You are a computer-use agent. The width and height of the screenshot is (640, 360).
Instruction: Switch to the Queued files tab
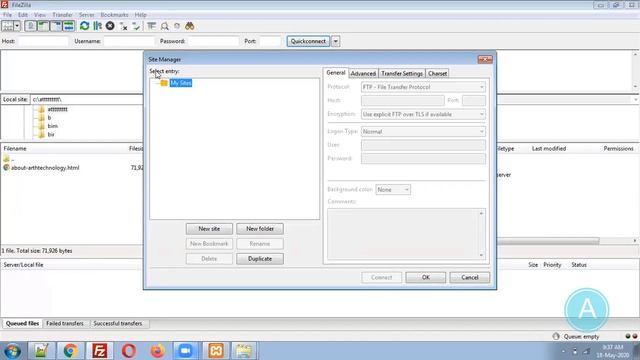22,323
